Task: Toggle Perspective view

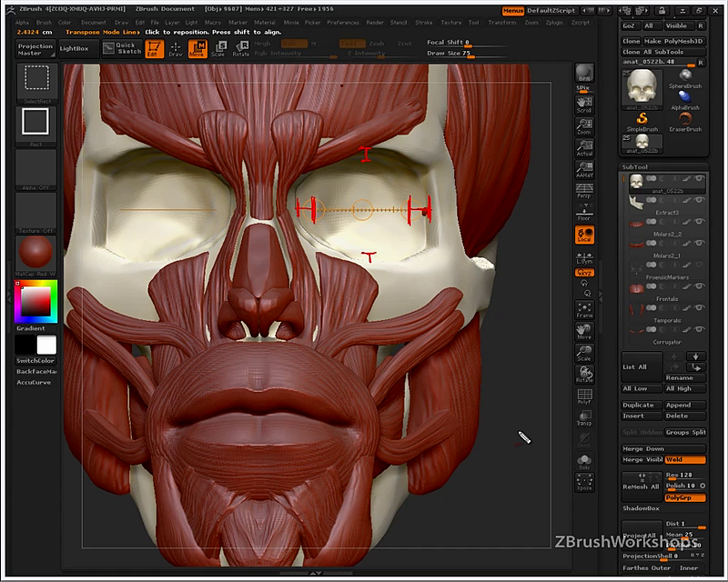Action: point(584,191)
